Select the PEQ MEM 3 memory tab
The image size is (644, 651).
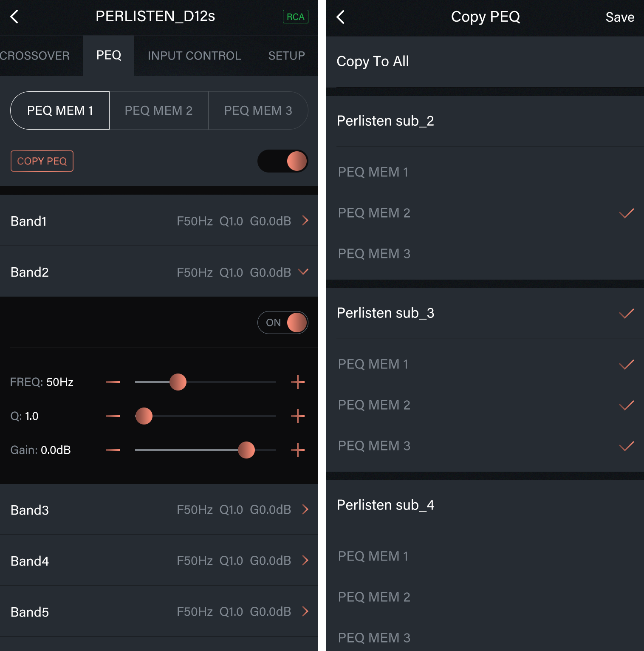tap(258, 110)
